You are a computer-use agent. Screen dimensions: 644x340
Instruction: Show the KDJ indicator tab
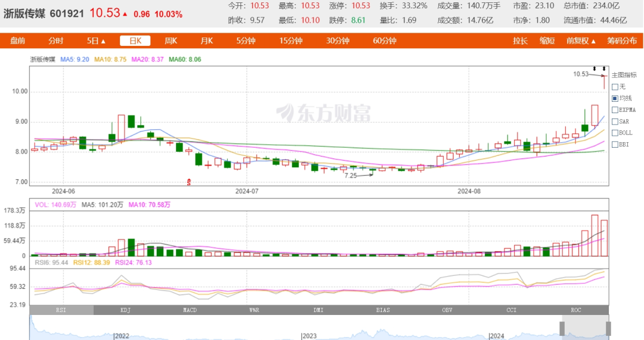[125, 310]
